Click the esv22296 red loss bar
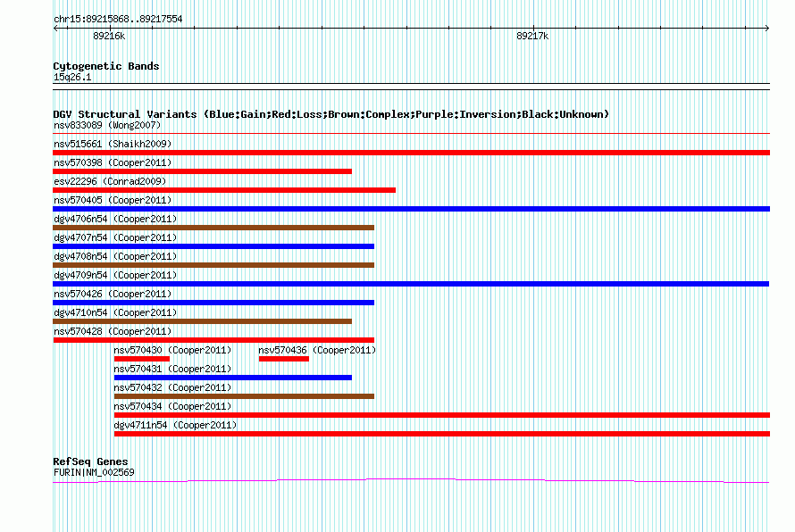 coord(224,190)
